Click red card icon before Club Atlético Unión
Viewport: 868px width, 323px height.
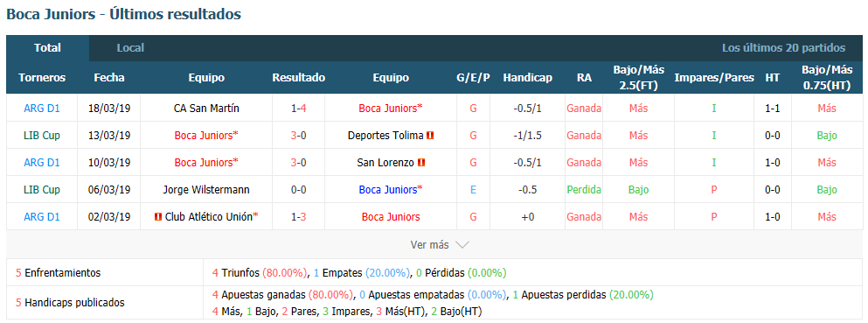click(159, 216)
